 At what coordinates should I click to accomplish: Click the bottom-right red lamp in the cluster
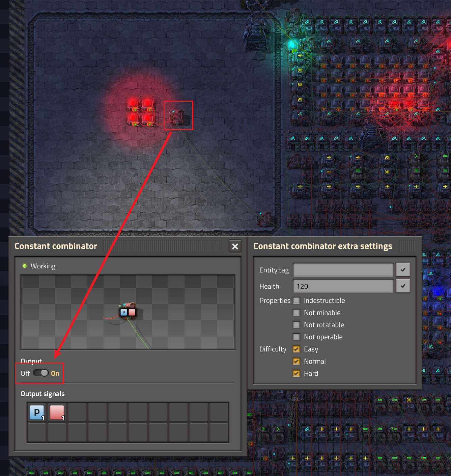(148, 119)
